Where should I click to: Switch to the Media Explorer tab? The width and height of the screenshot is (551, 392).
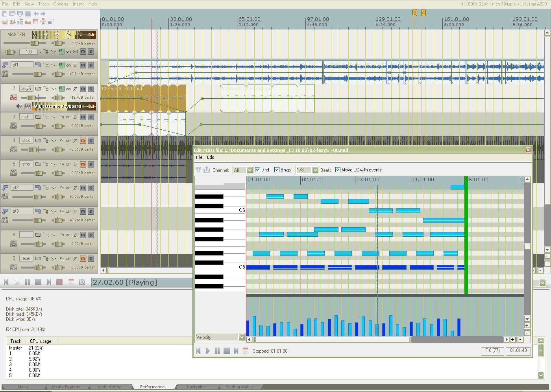point(66,387)
